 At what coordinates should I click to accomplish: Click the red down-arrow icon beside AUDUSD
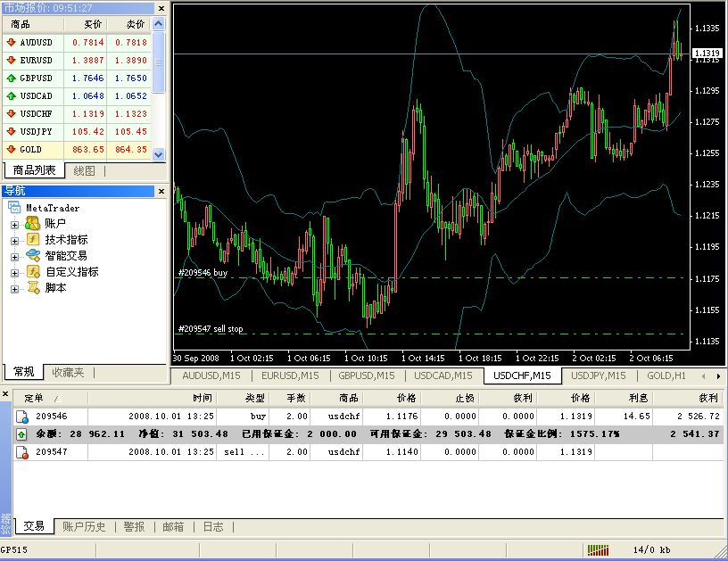(11, 42)
